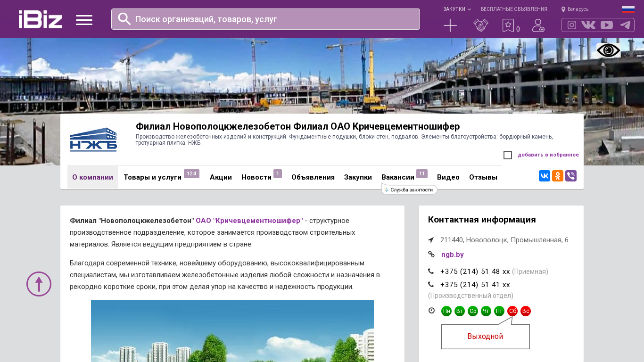The width and height of the screenshot is (644, 362).
Task: Share the company page on Odnoklassniki
Action: coord(558,176)
